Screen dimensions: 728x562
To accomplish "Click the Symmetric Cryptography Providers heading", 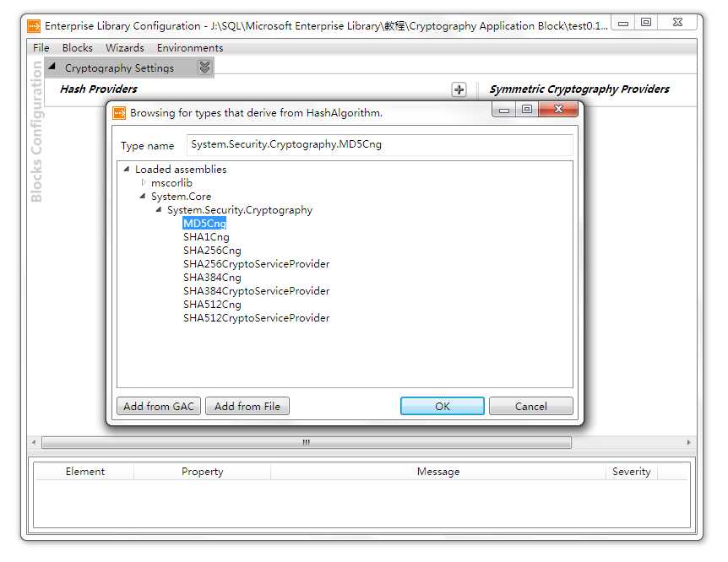I will [579, 89].
